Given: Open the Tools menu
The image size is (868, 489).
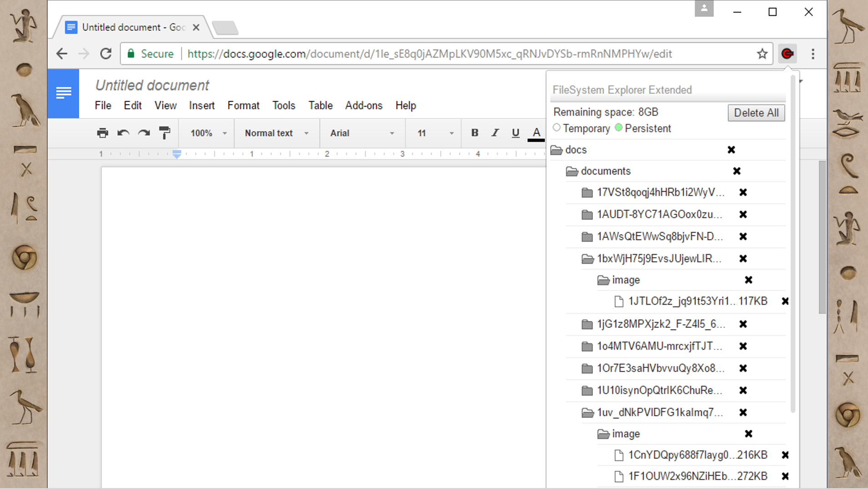Looking at the screenshot, I should tap(284, 106).
